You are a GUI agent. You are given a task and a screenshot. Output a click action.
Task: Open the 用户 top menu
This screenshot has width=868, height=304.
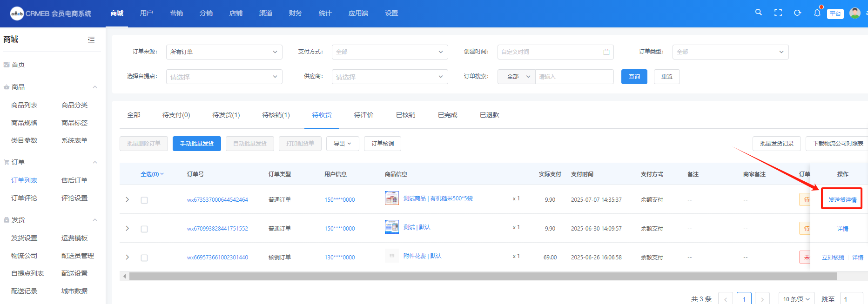tap(147, 13)
